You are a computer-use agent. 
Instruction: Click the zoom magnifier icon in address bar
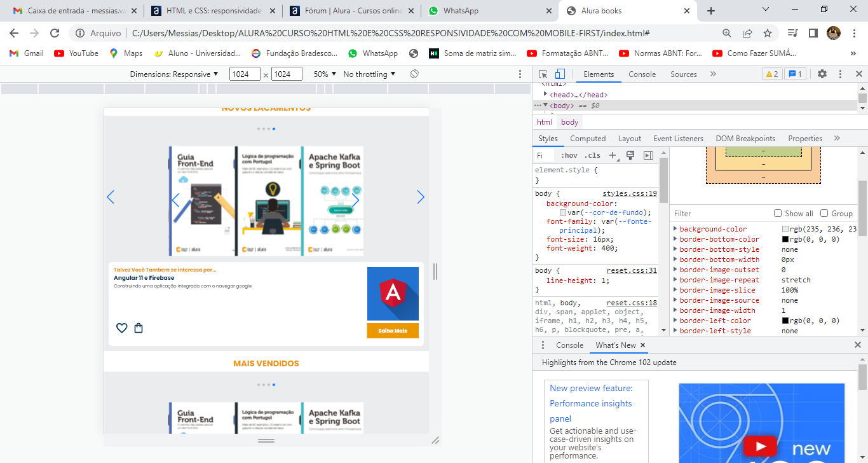727,33
